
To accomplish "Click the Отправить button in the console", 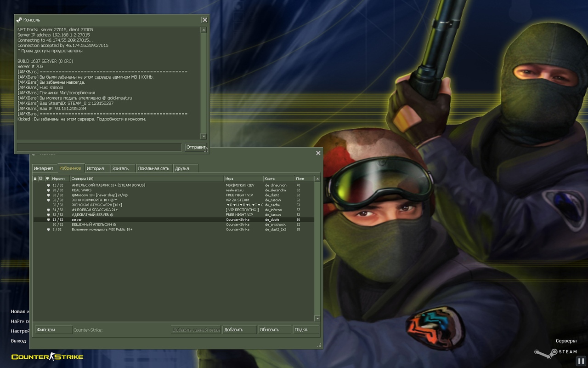I will [x=196, y=147].
